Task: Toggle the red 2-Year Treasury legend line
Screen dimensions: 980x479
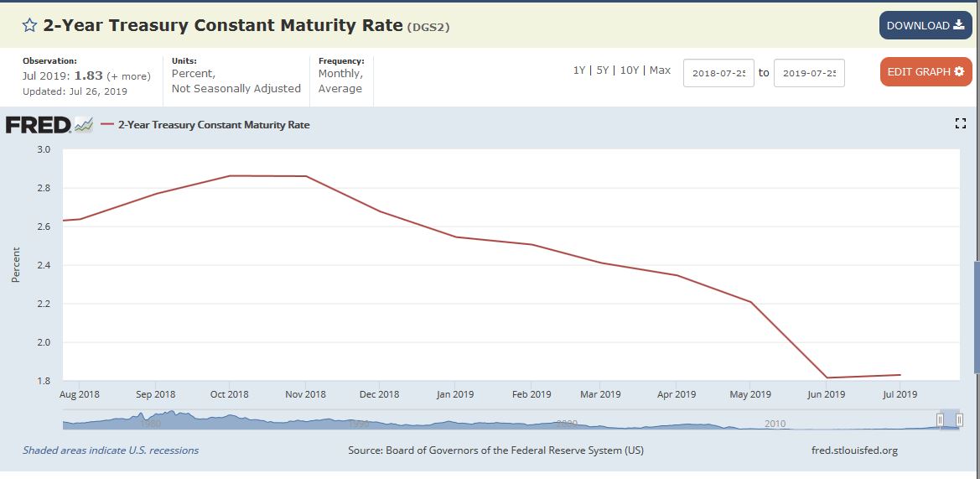Action: [107, 125]
